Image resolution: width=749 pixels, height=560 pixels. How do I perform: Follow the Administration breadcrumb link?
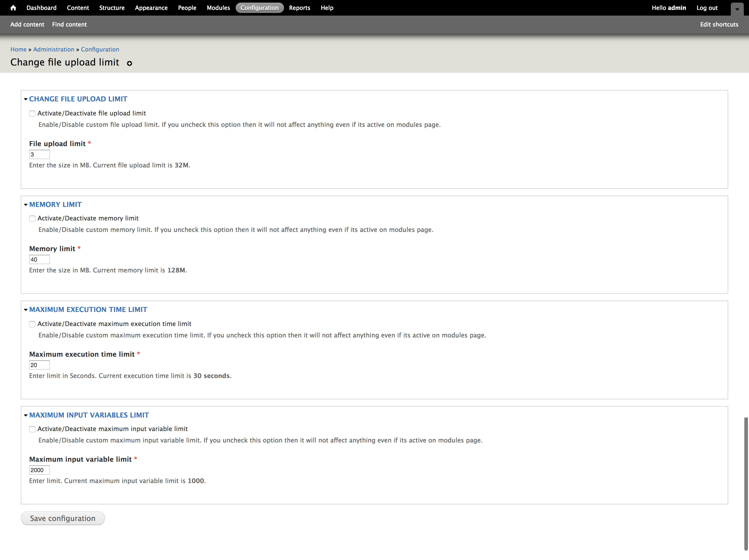[54, 49]
